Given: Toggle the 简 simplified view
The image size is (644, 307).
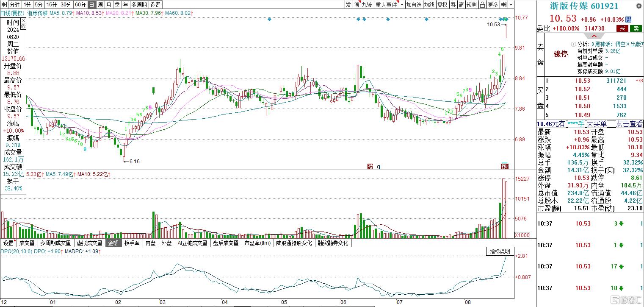Looking at the screenshot, I should [357, 5].
